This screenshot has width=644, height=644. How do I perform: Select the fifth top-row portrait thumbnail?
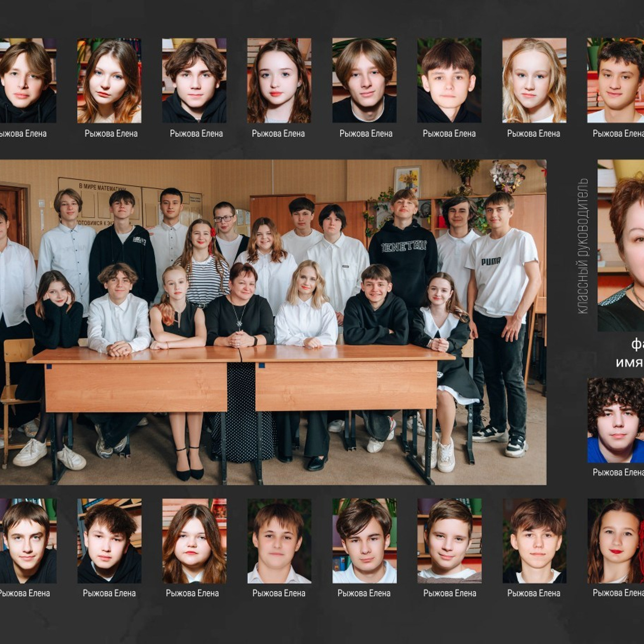[364, 80]
